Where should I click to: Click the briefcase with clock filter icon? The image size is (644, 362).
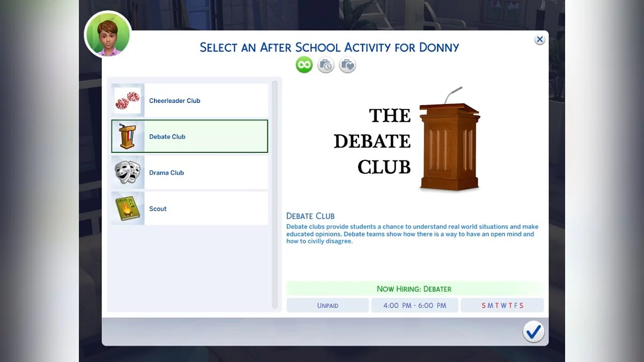(x=325, y=65)
